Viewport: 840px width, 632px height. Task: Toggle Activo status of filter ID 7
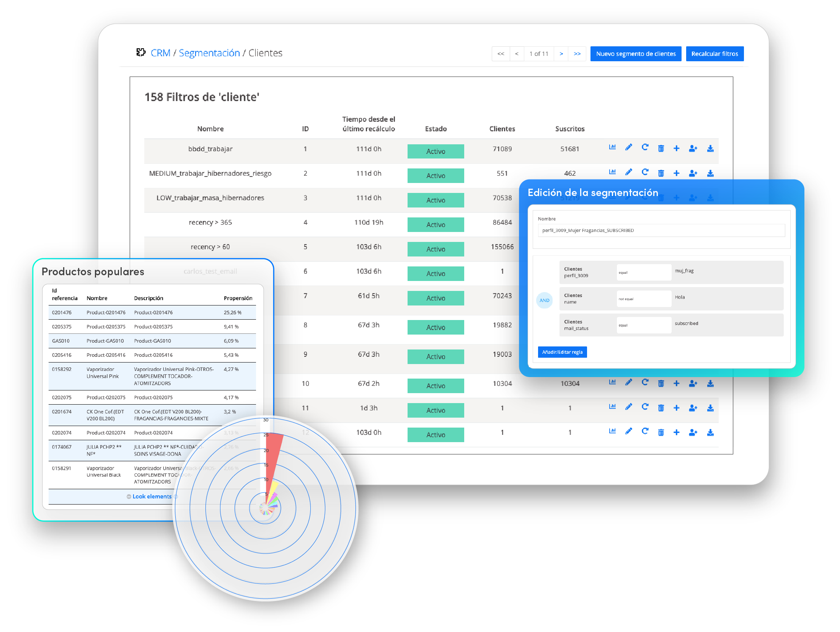[x=435, y=298]
